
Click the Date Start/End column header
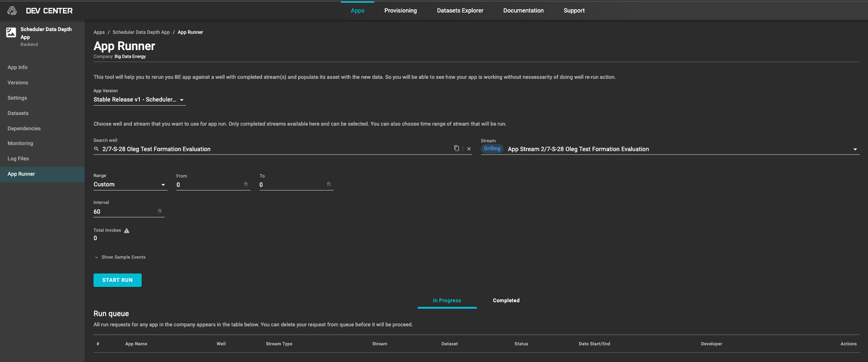click(x=594, y=344)
